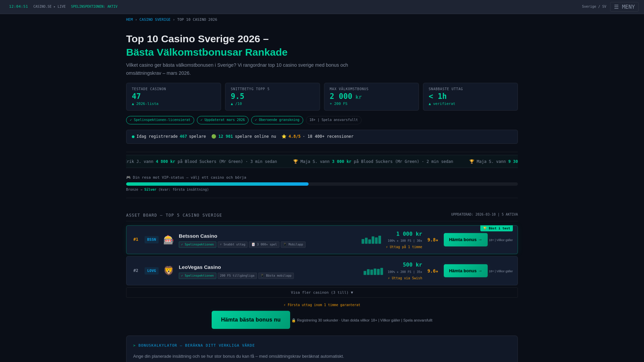Click UPPDATERAD: 2026-03-10 status text

point(484,215)
